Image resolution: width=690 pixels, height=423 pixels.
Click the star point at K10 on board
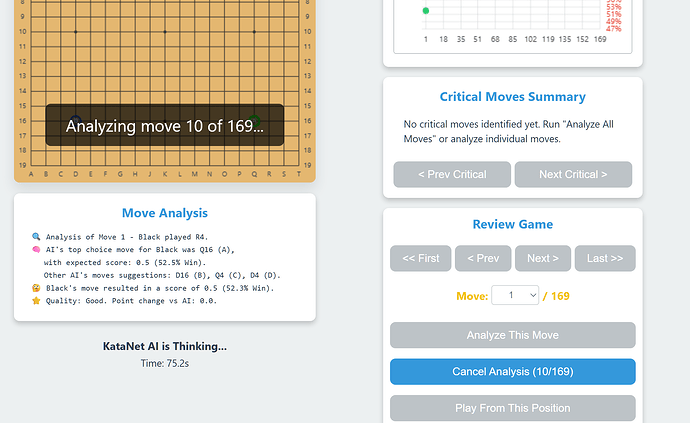pyautogui.click(x=165, y=32)
